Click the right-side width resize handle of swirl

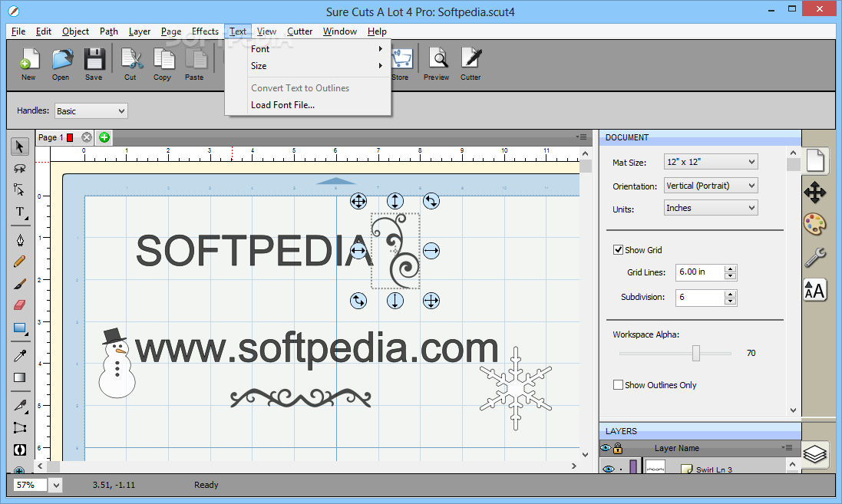[431, 251]
